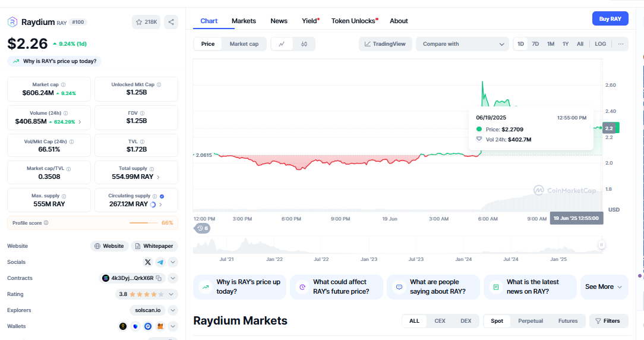
Task: Open the first black wallet icon
Action: pos(123,326)
